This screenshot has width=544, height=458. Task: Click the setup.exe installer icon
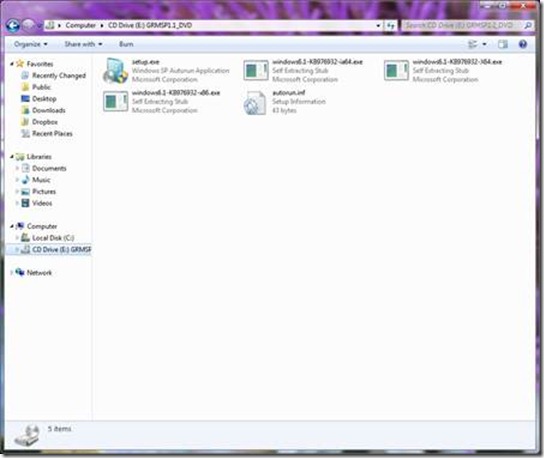pos(115,71)
